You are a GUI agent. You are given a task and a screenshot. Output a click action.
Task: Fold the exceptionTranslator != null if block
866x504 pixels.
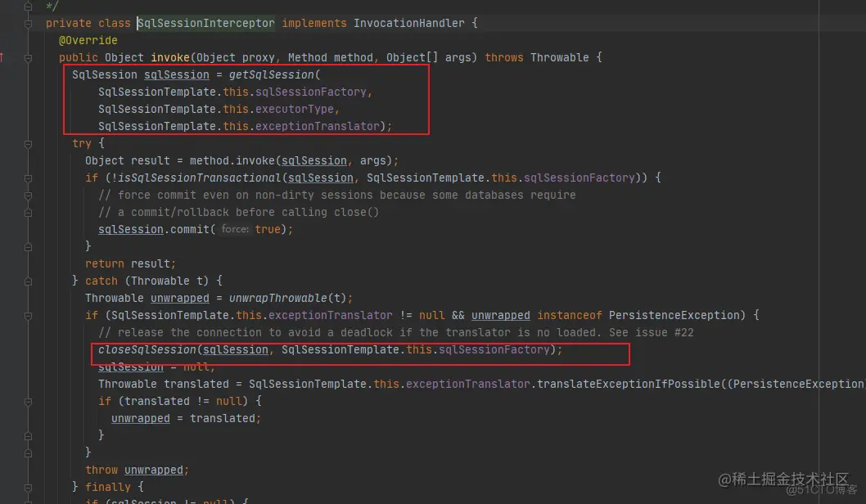[x=28, y=316]
